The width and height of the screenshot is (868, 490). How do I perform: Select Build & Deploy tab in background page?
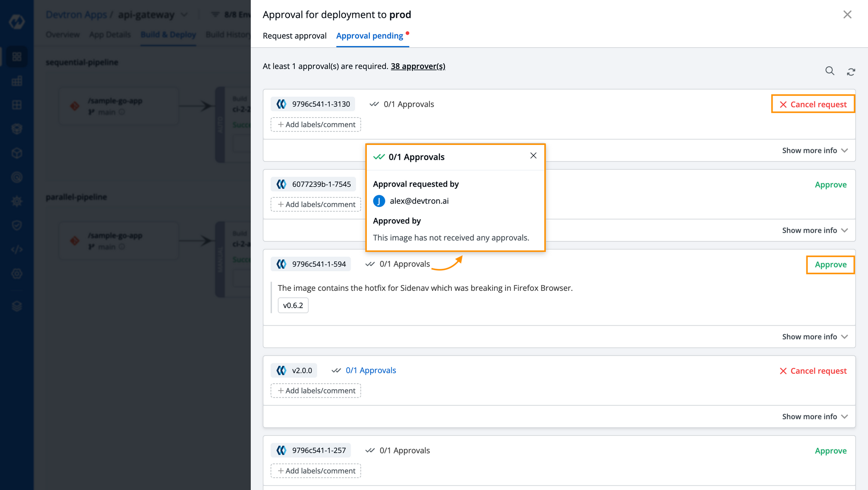[168, 35]
